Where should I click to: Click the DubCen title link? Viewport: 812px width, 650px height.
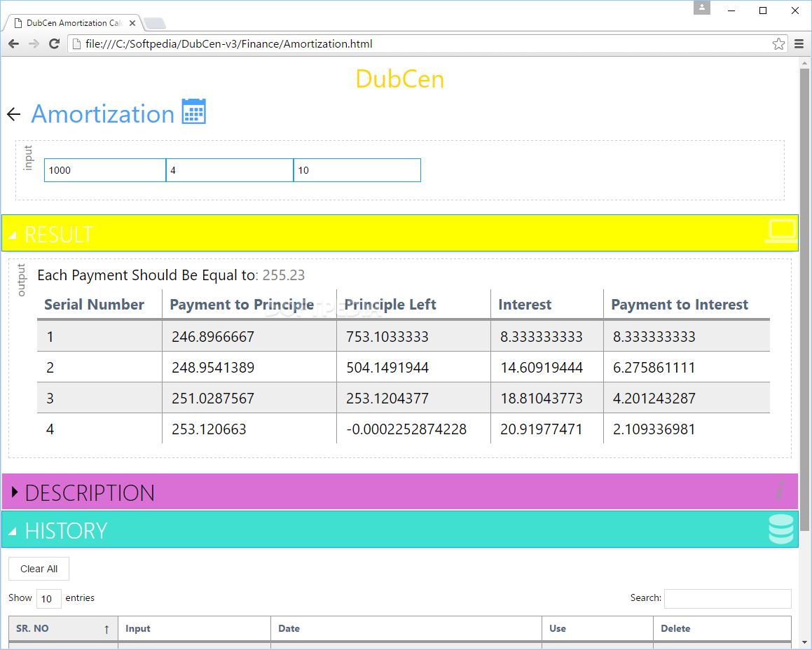(400, 79)
